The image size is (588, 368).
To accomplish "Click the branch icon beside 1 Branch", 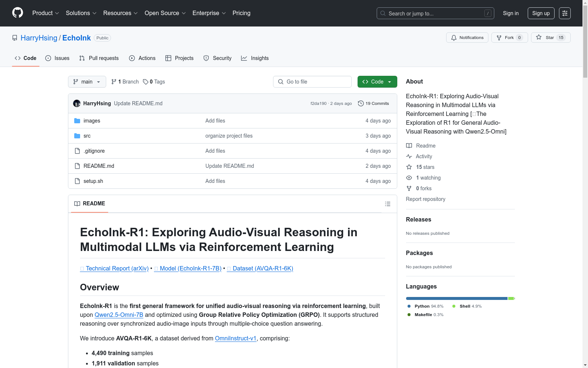I will tap(114, 82).
